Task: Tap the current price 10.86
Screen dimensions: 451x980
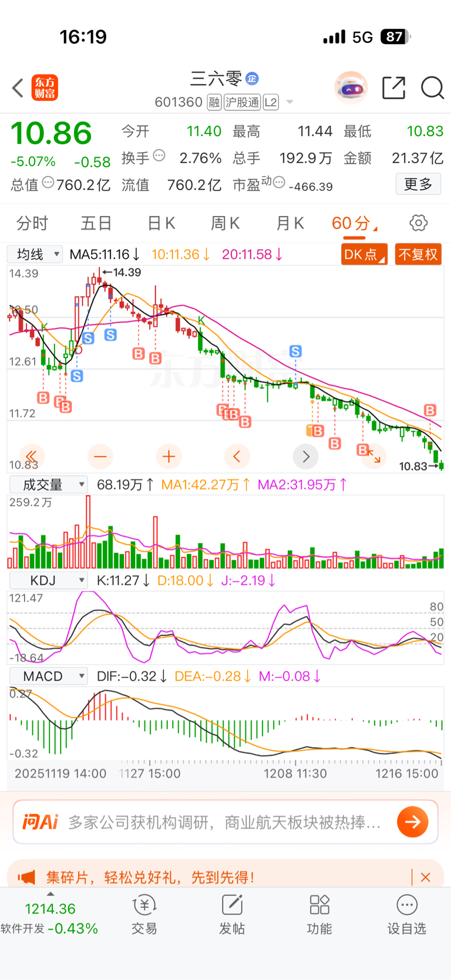Action: point(51,133)
